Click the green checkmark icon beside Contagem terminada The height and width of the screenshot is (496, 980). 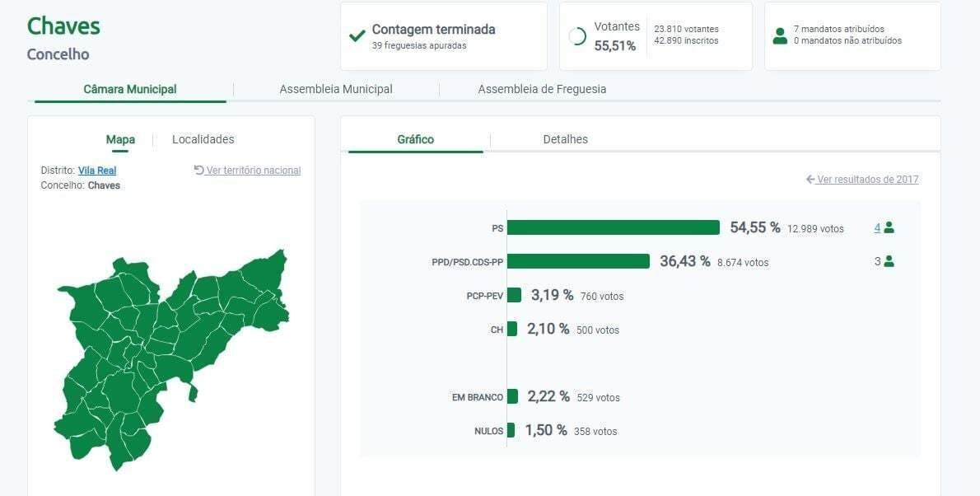357,36
